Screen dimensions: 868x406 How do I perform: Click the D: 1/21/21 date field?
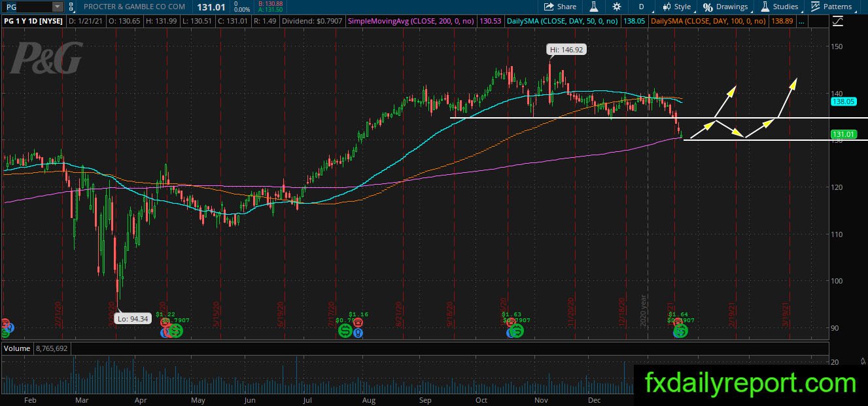tap(86, 22)
